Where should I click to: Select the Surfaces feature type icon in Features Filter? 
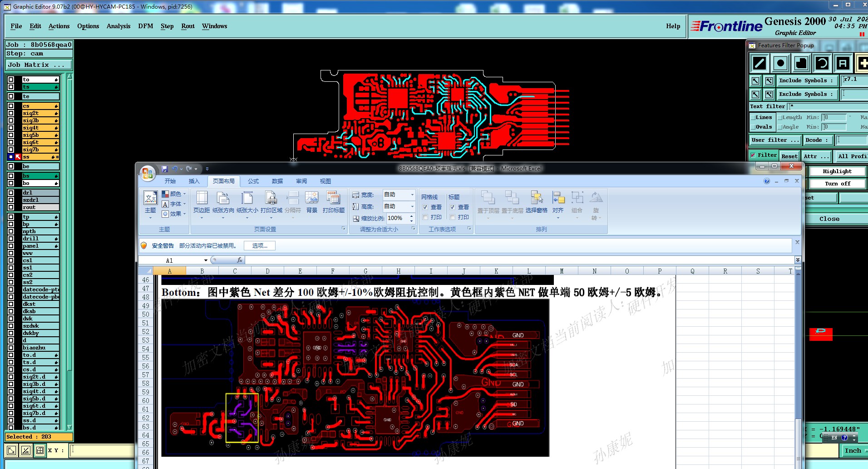click(801, 63)
